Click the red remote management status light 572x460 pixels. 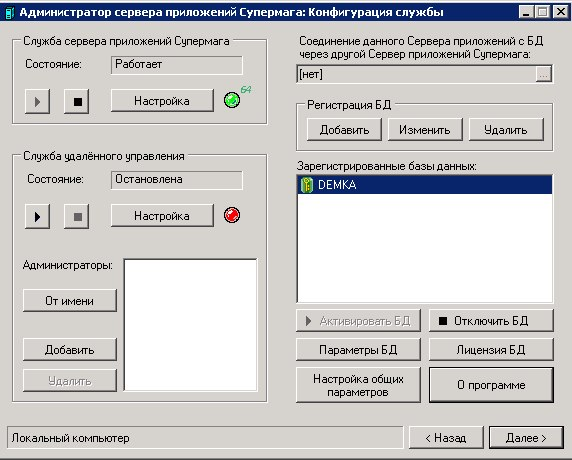point(232,215)
